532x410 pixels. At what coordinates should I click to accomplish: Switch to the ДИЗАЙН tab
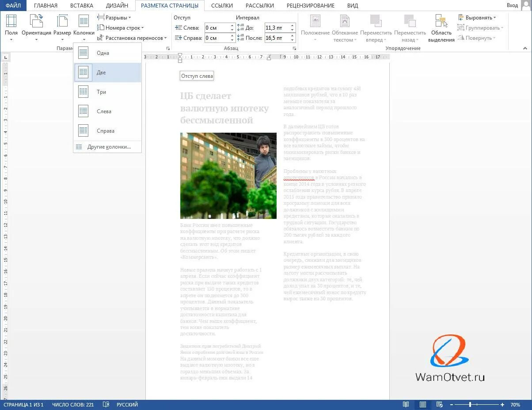click(x=117, y=5)
